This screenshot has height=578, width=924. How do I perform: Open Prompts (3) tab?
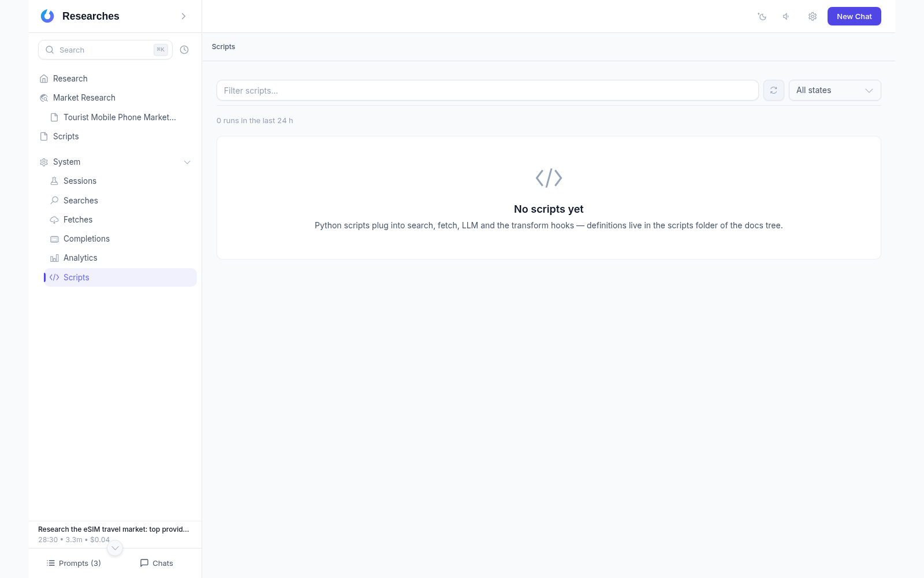73,563
